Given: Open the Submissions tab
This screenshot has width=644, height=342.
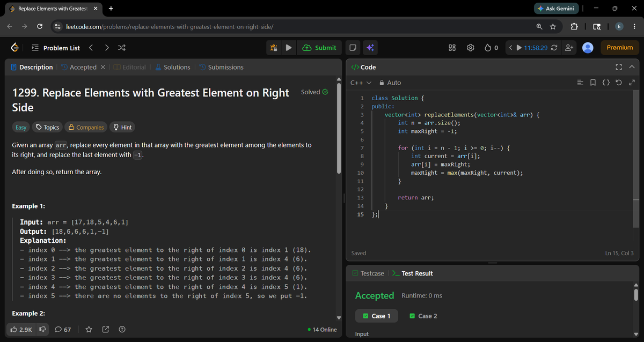Looking at the screenshot, I should click(221, 67).
